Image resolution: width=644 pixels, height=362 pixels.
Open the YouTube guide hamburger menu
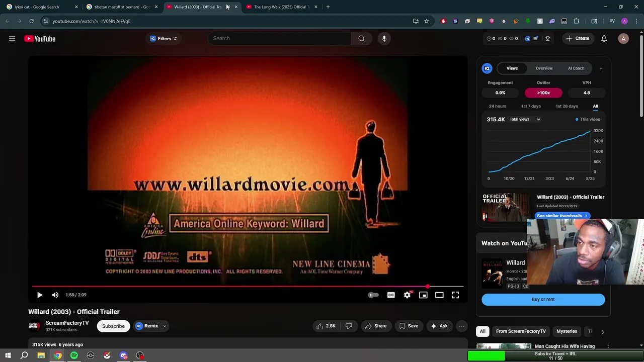pyautogui.click(x=12, y=39)
